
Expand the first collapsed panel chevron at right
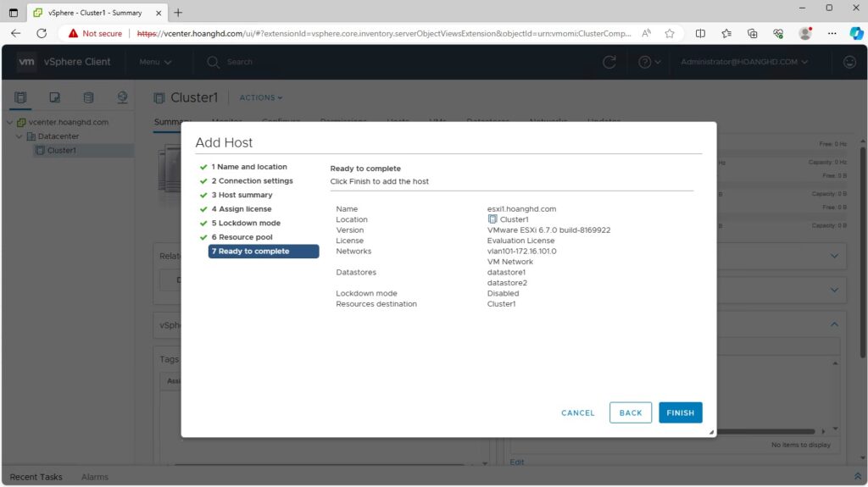pyautogui.click(x=834, y=257)
